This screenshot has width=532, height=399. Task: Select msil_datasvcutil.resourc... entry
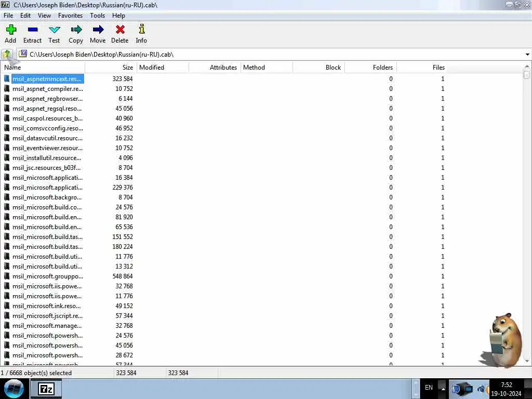[x=47, y=138]
